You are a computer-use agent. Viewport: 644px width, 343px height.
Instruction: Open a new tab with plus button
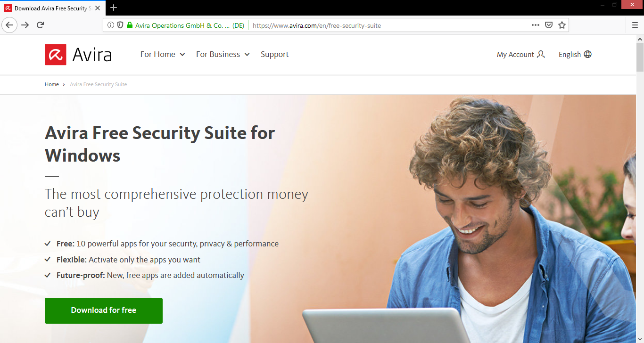coord(114,8)
